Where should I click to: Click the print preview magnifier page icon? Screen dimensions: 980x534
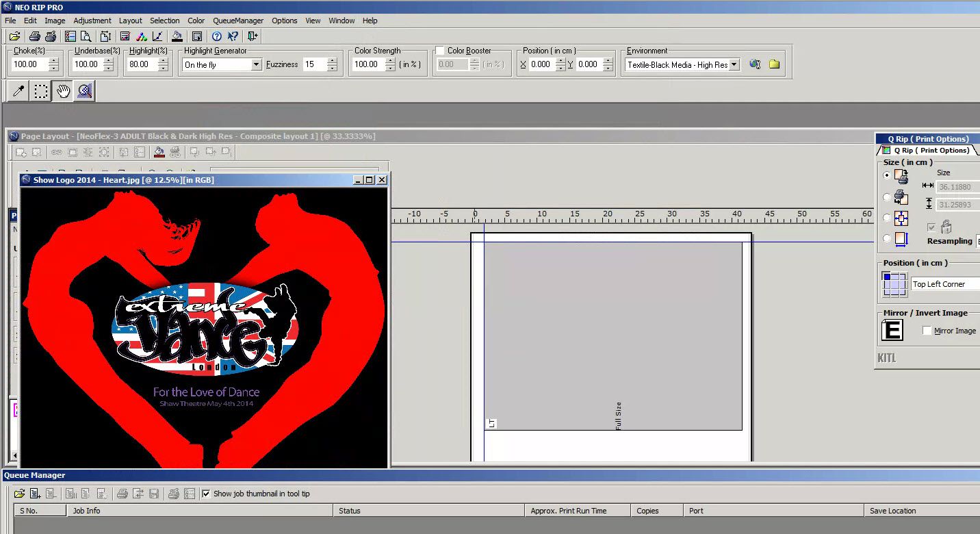click(x=86, y=36)
